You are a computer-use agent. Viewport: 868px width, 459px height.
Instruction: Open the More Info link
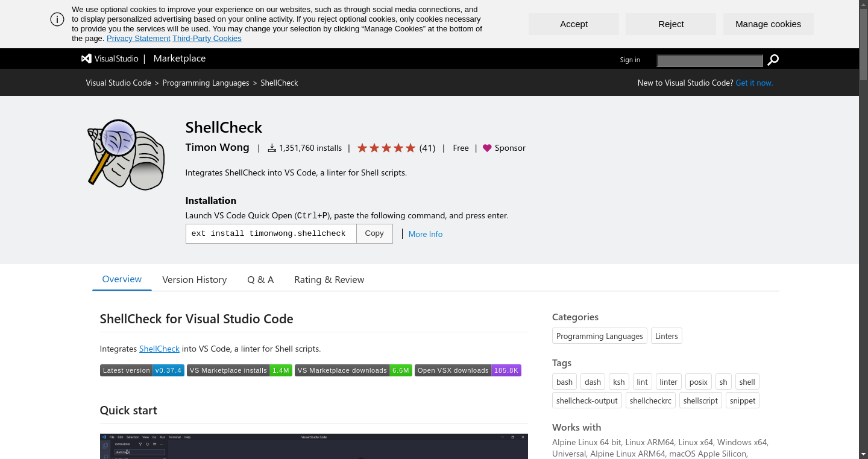click(426, 234)
